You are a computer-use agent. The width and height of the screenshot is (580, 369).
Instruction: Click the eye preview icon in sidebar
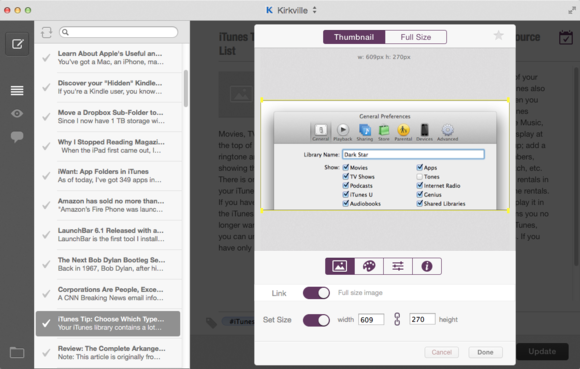click(17, 114)
